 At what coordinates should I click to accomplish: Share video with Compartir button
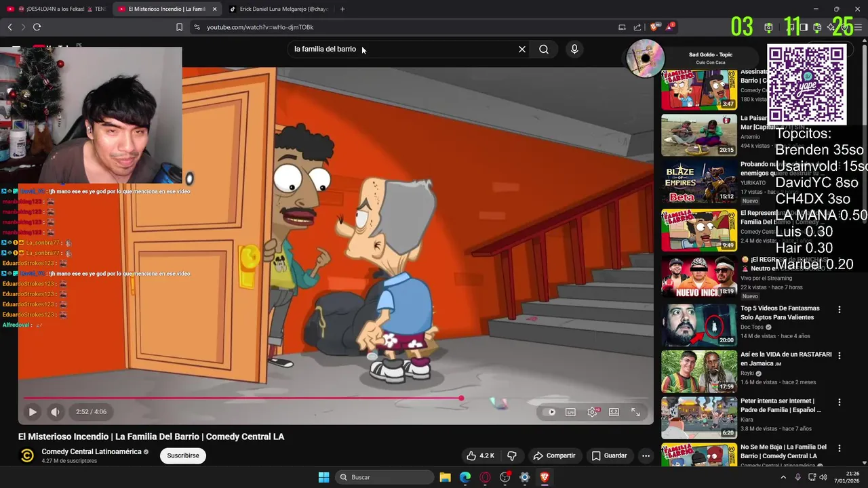[x=554, y=455]
